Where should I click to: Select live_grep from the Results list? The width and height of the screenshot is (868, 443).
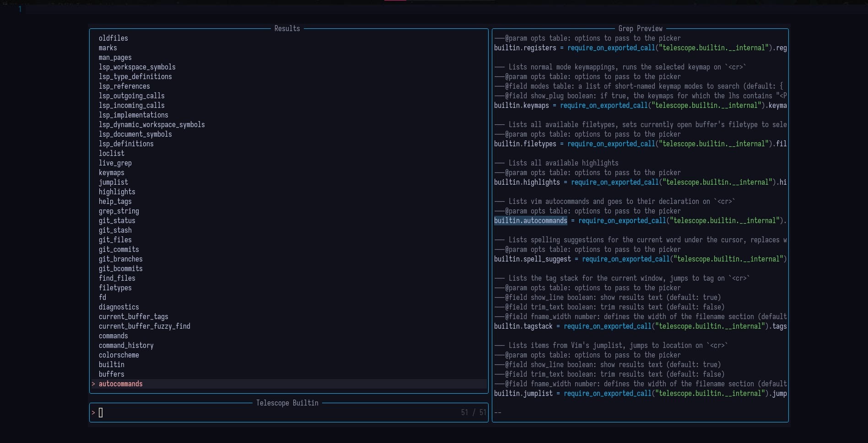pyautogui.click(x=115, y=163)
